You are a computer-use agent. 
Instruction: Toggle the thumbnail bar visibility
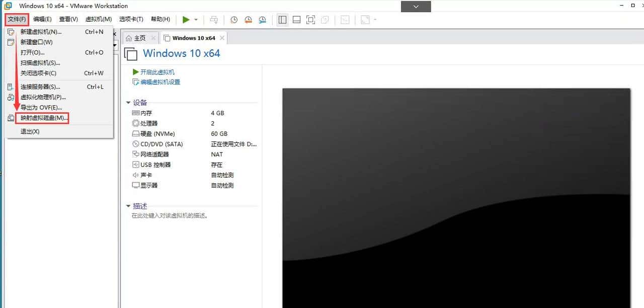tap(296, 20)
